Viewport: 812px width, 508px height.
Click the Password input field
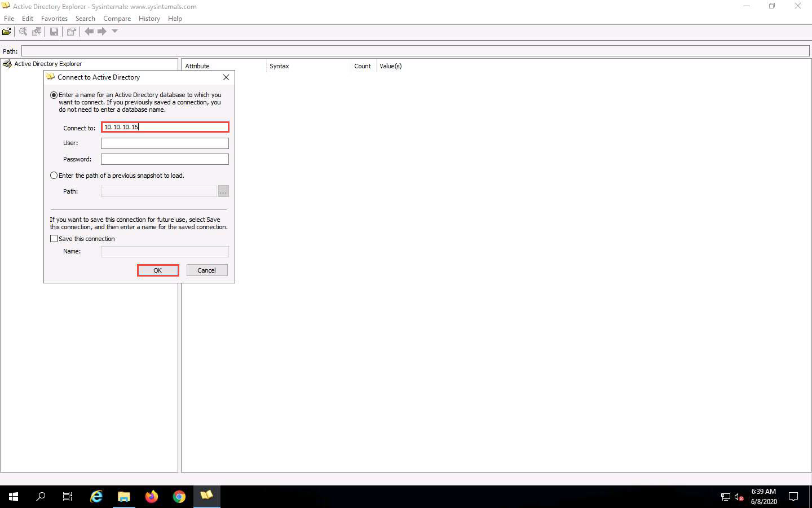click(x=165, y=159)
